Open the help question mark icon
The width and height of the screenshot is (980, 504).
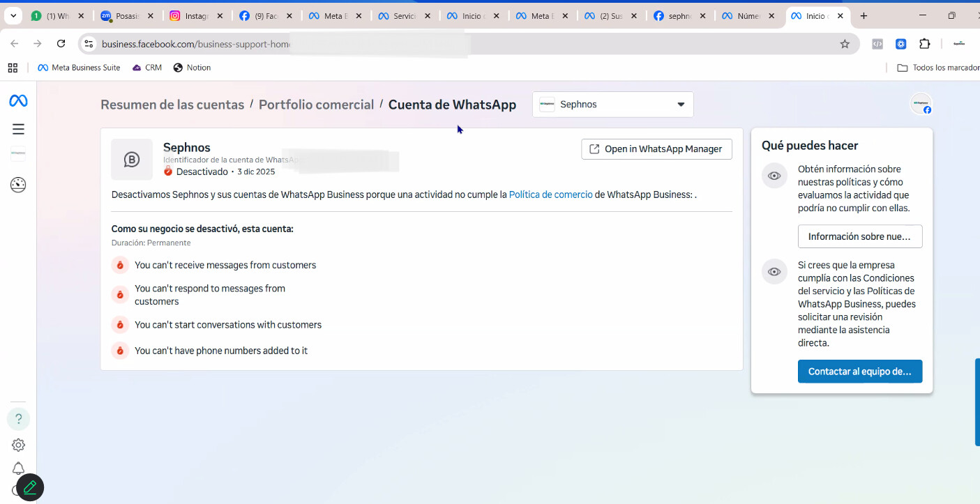tap(19, 419)
